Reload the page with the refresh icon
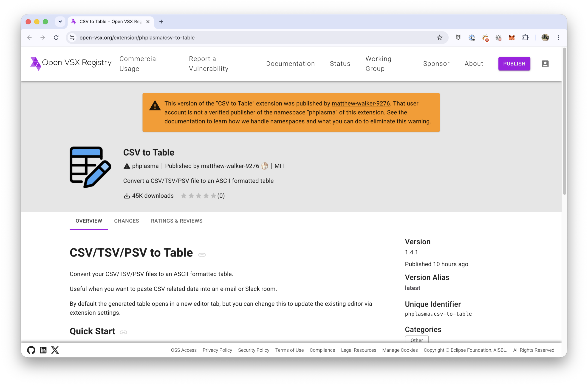This screenshot has height=385, width=588. (x=56, y=38)
